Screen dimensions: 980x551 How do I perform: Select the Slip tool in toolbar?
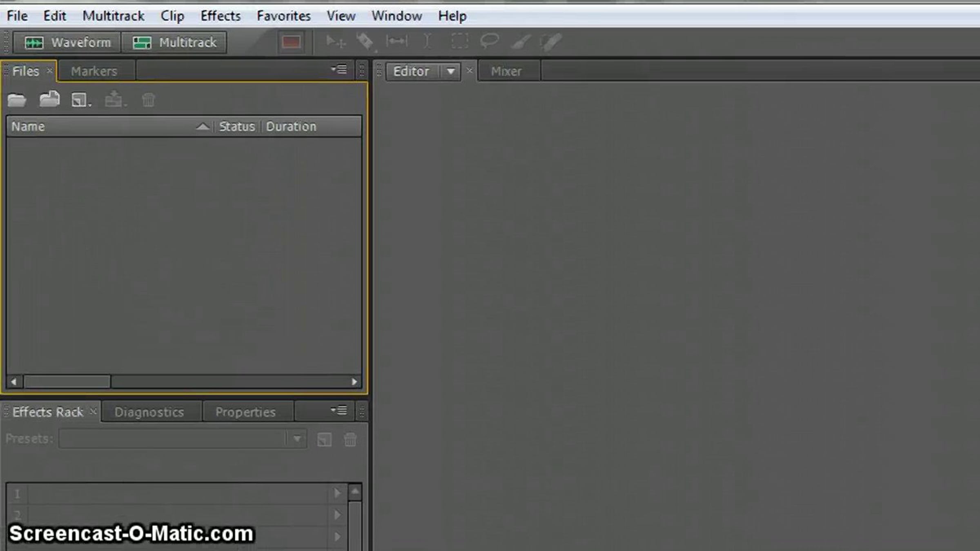point(396,42)
